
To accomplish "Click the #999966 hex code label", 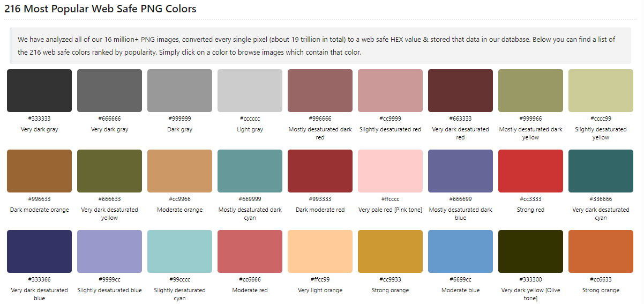I will tap(530, 118).
